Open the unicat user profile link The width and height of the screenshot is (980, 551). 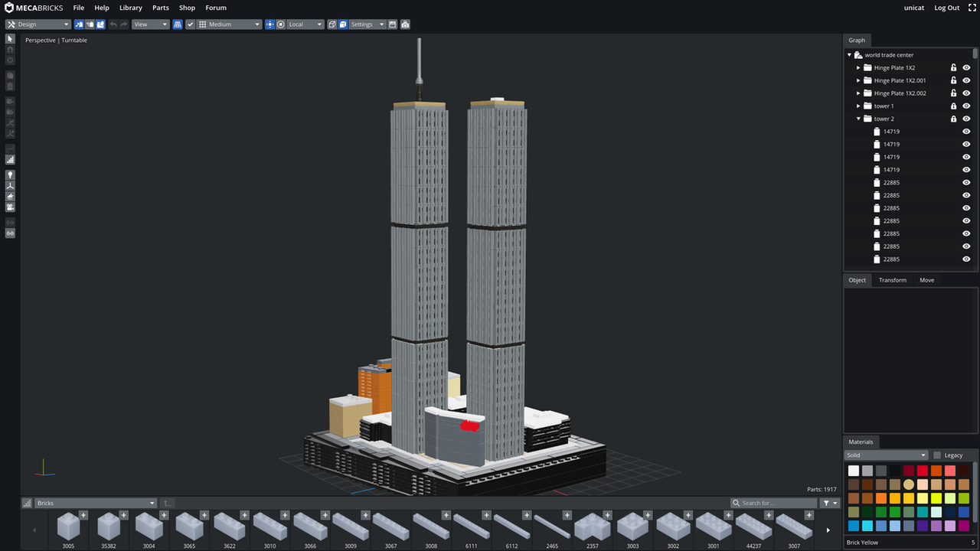click(914, 8)
